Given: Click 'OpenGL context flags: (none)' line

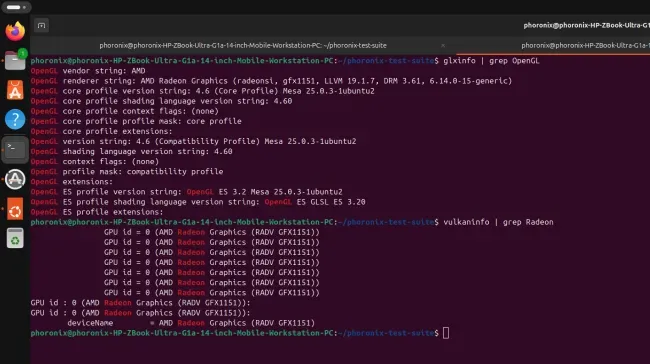Looking at the screenshot, I should (x=95, y=162).
